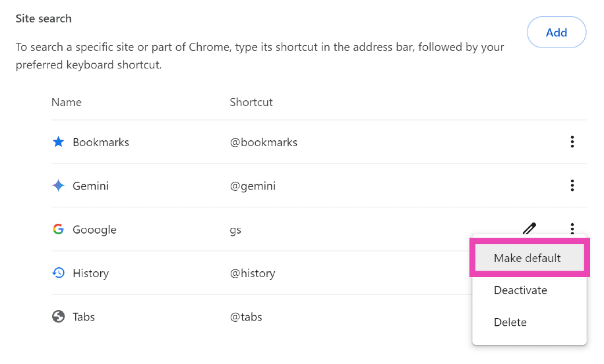Click the Name column header
This screenshot has width=604, height=364.
coord(67,102)
